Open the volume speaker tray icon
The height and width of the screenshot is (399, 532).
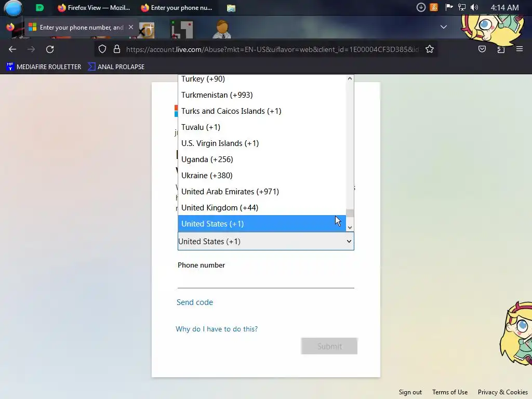[x=474, y=7]
